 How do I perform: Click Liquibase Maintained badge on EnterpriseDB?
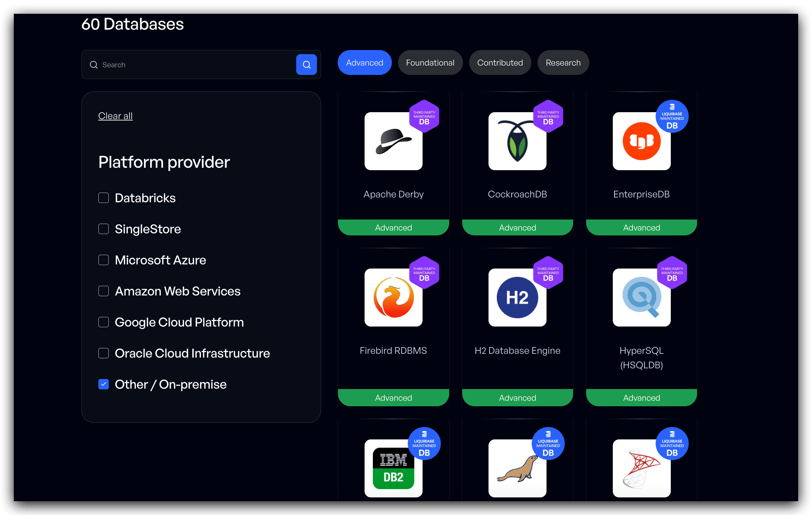[672, 116]
